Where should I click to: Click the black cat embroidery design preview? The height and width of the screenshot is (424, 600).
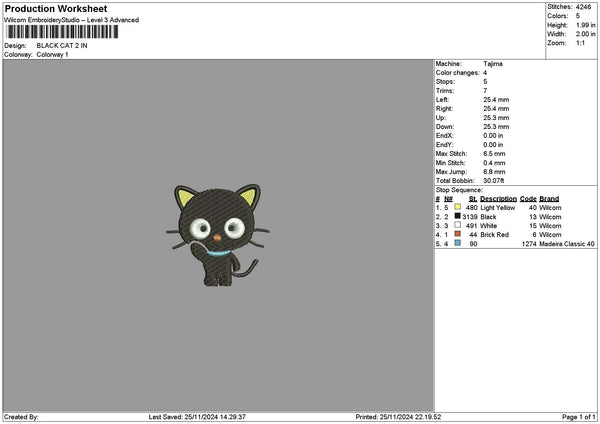(x=218, y=235)
